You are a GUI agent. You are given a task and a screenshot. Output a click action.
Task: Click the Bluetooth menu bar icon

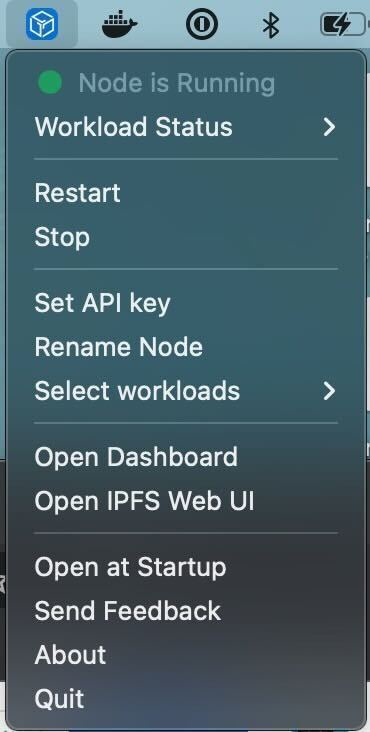271,25
